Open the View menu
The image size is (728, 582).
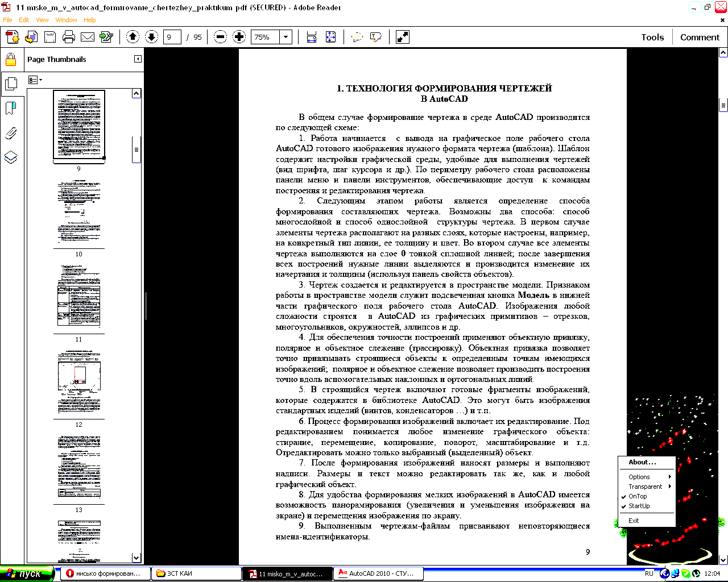(x=42, y=20)
